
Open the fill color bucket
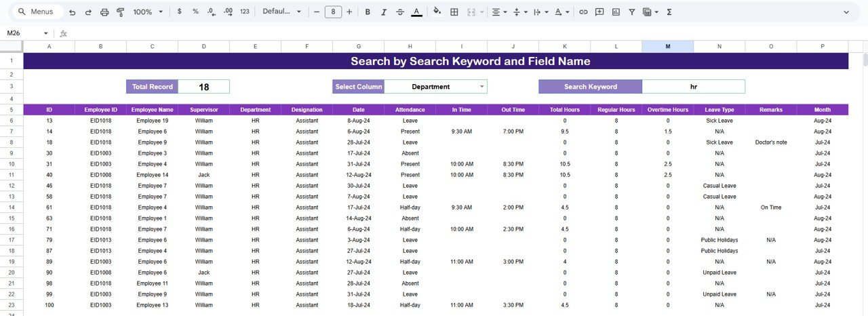[437, 12]
